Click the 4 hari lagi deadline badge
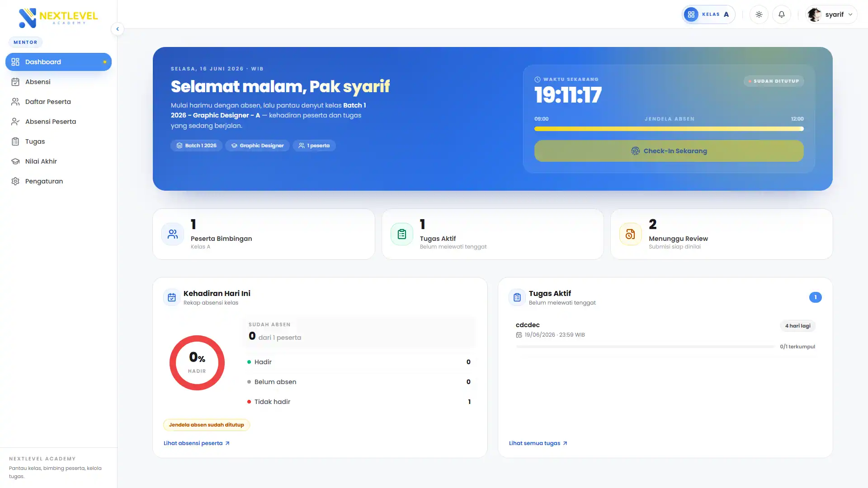Viewport: 868px width, 488px height. click(x=798, y=326)
